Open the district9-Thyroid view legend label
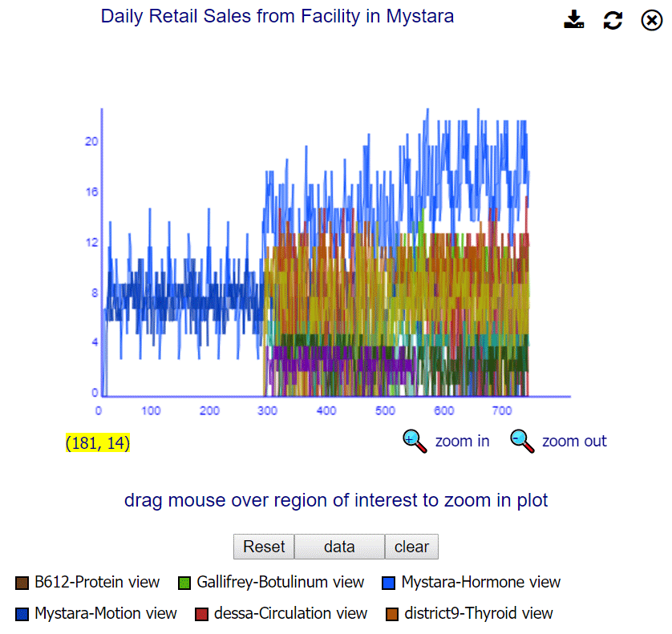The width and height of the screenshot is (672, 634). tap(478, 613)
